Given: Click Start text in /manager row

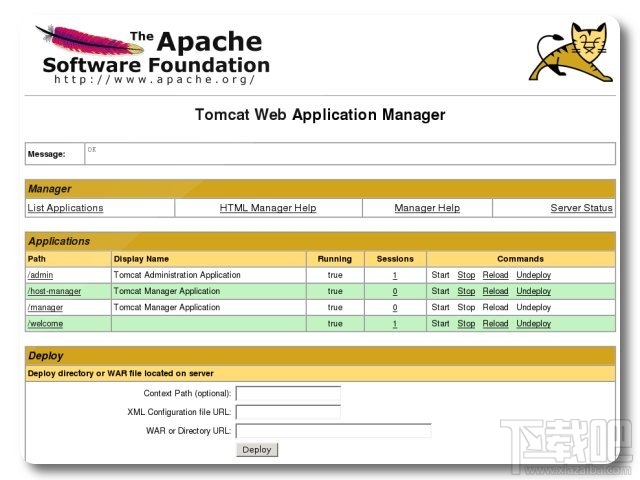Looking at the screenshot, I should [440, 307].
